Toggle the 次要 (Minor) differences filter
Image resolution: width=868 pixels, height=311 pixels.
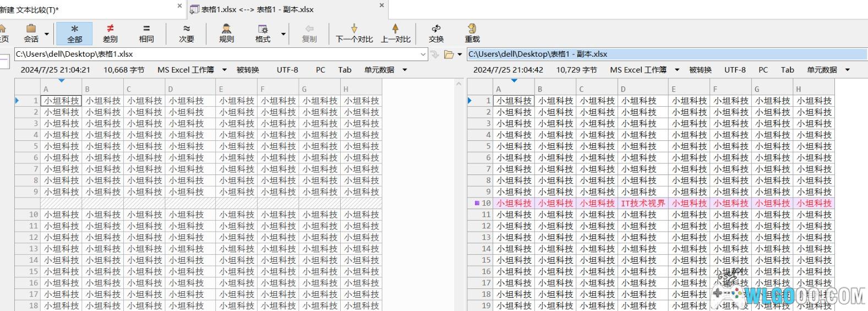click(187, 33)
